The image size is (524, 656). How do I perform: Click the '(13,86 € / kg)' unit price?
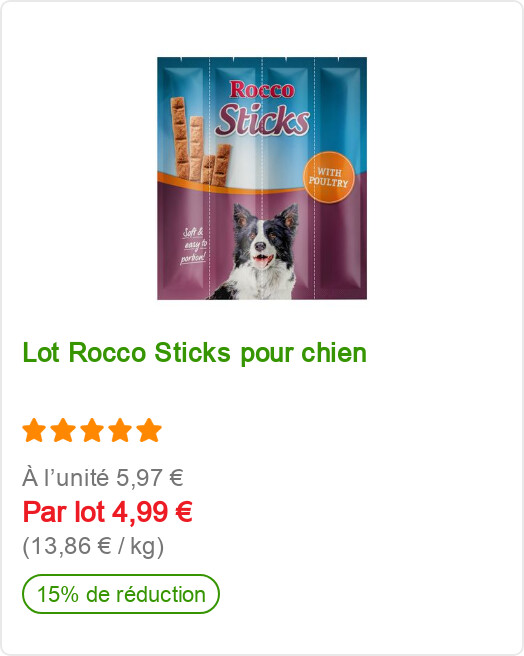click(93, 546)
